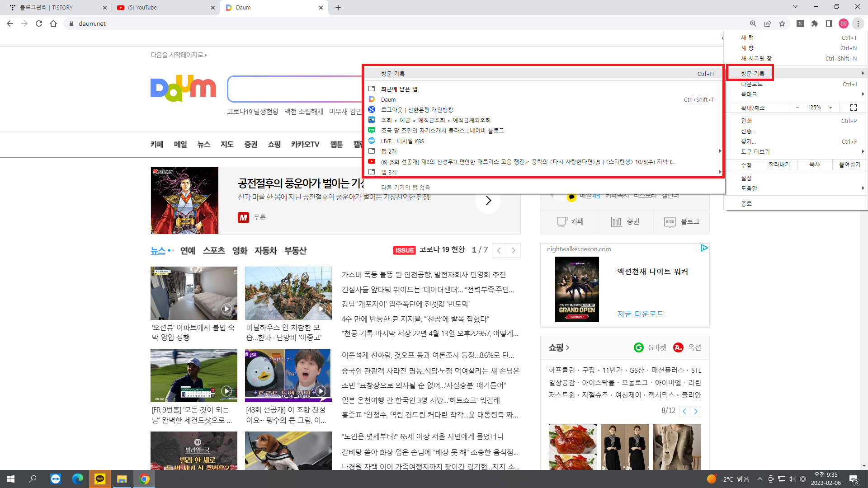Increase zoom with plus button
This screenshot has width=868, height=488.
[830, 108]
